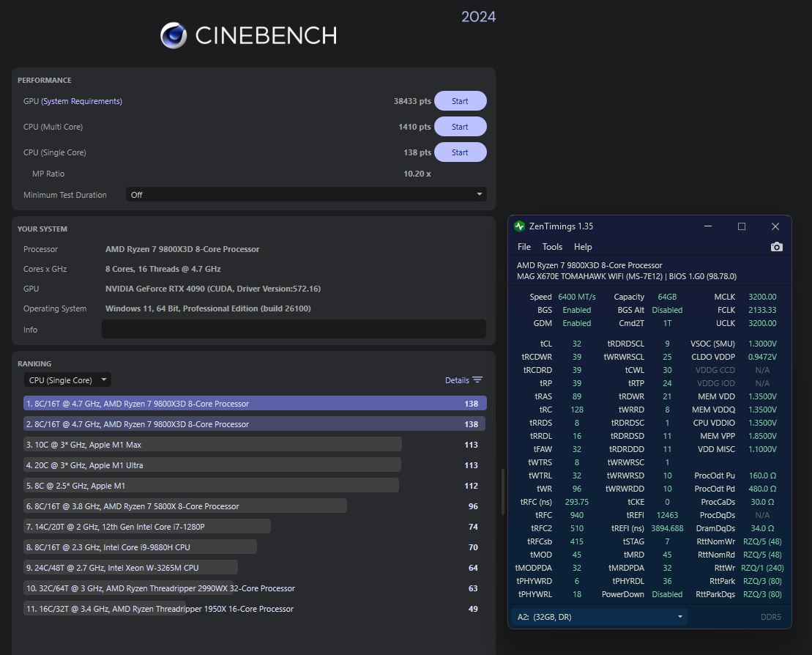Screen dimensions: 812x655
Task: Select the Core i7-1280P ranking row
Action: (x=255, y=527)
